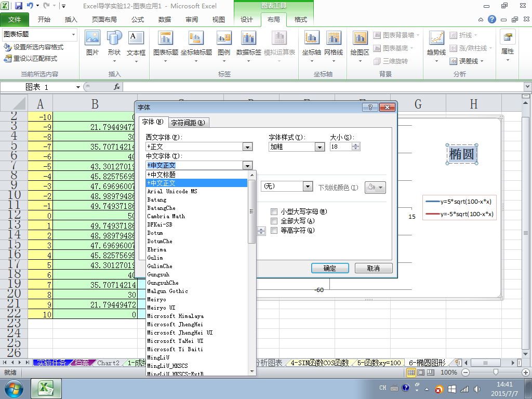Confirm font dialog with OK (确定)
Screen dimensions: 532x399
point(330,268)
